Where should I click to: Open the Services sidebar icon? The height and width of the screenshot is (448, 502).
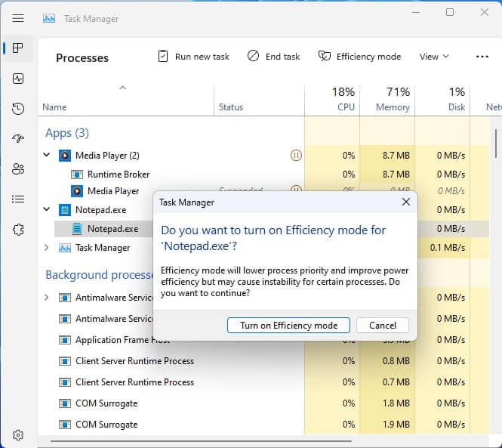(x=18, y=230)
